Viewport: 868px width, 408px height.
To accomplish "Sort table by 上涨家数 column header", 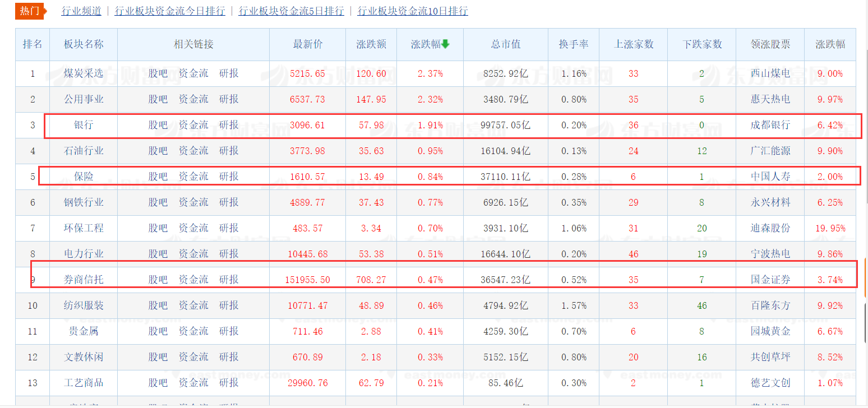I will click(x=634, y=44).
